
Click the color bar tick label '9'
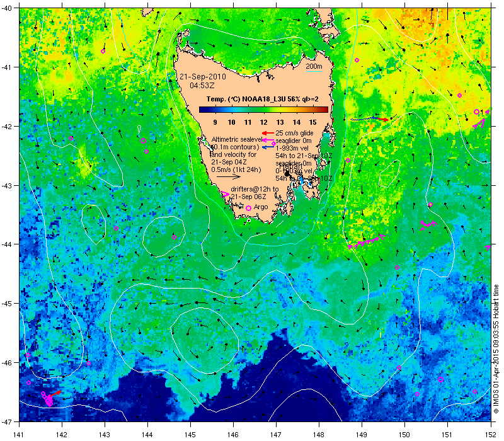(215, 122)
